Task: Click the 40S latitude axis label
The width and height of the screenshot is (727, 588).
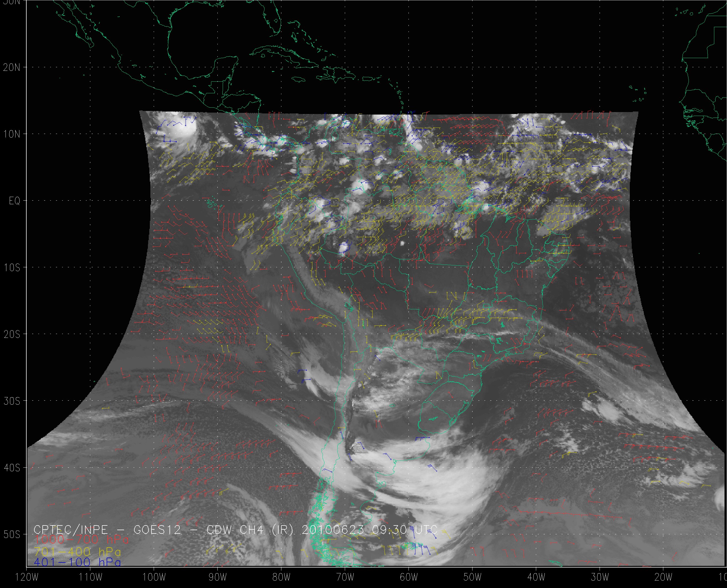Action: coord(12,468)
